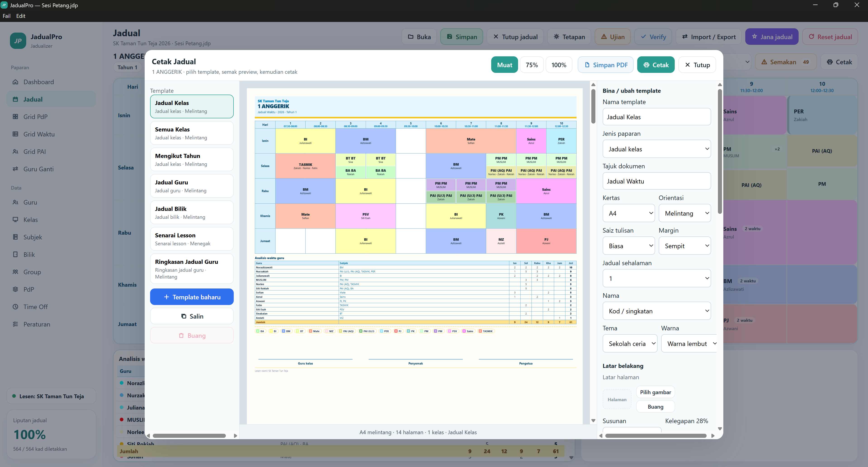Click the Nama template input field
The height and width of the screenshot is (467, 868).
click(x=656, y=117)
